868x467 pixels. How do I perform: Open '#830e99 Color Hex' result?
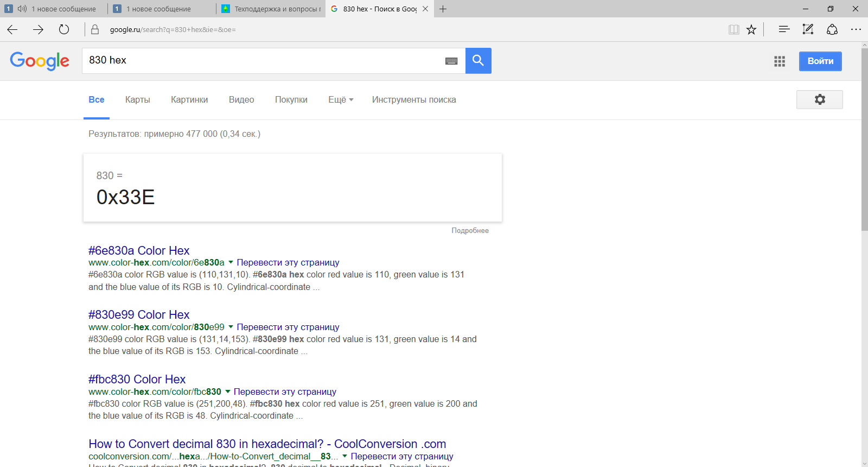(x=139, y=314)
